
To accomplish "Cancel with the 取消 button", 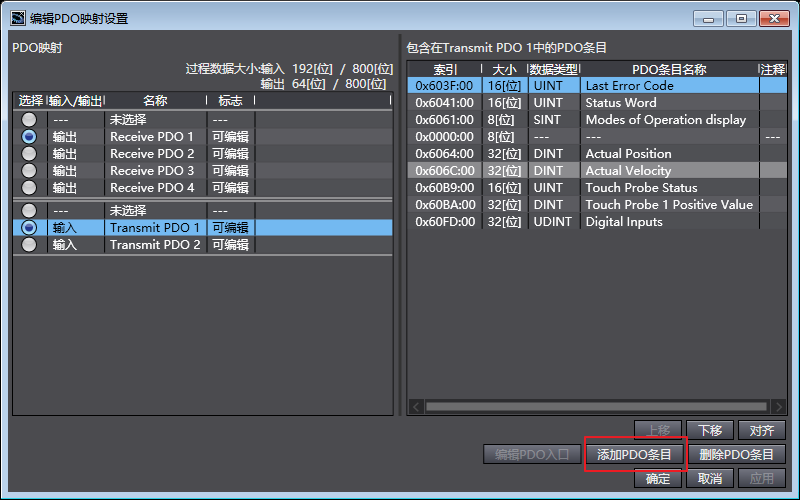I will 710,479.
